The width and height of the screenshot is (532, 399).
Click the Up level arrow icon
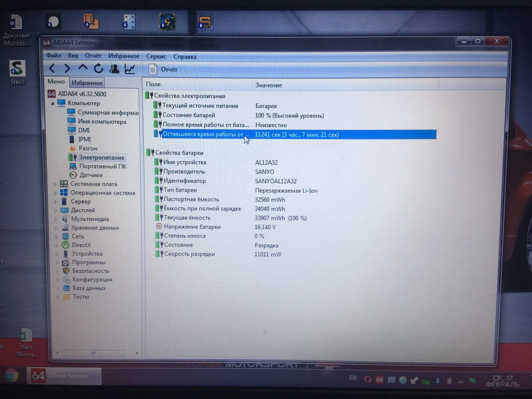tap(83, 68)
